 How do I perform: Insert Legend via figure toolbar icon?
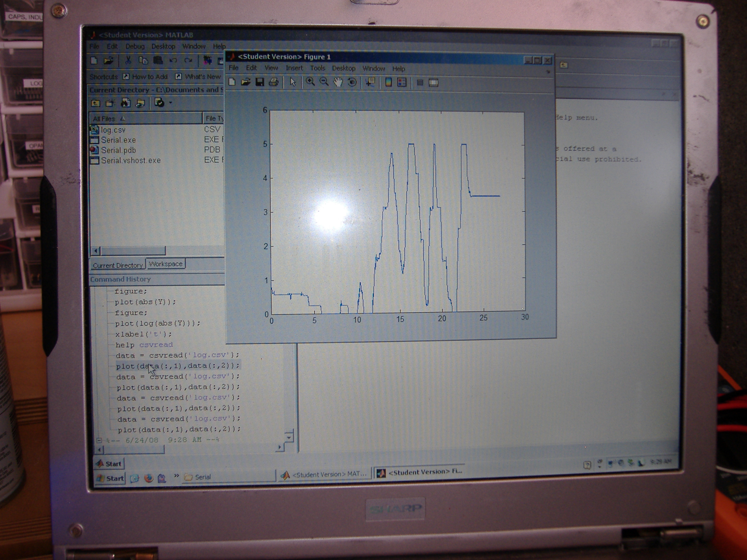[402, 82]
